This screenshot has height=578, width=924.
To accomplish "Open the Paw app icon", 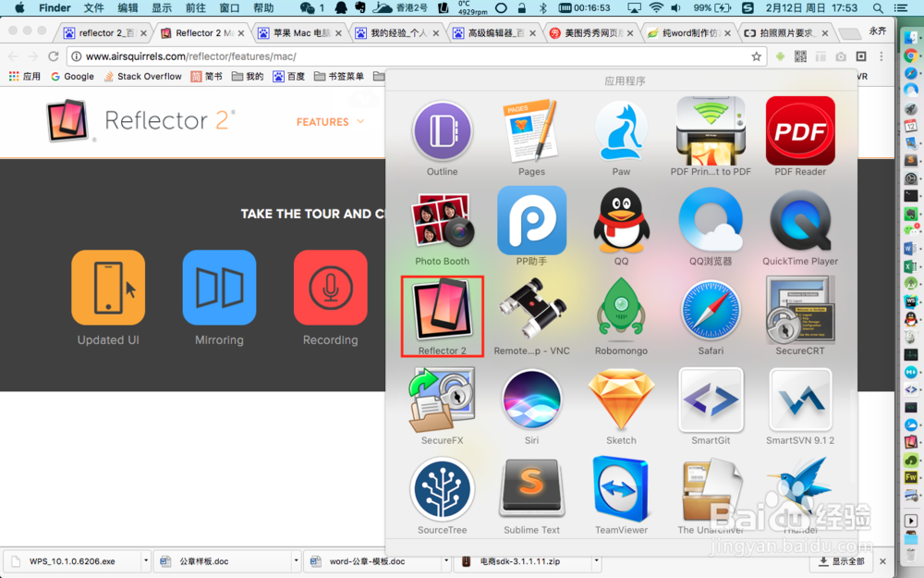I will 621,131.
